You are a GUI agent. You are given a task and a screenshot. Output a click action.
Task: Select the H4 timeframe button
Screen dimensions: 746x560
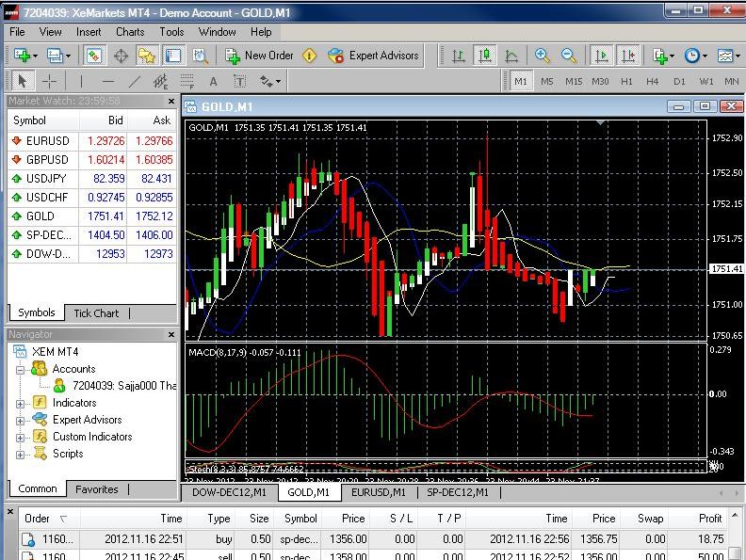pyautogui.click(x=652, y=82)
